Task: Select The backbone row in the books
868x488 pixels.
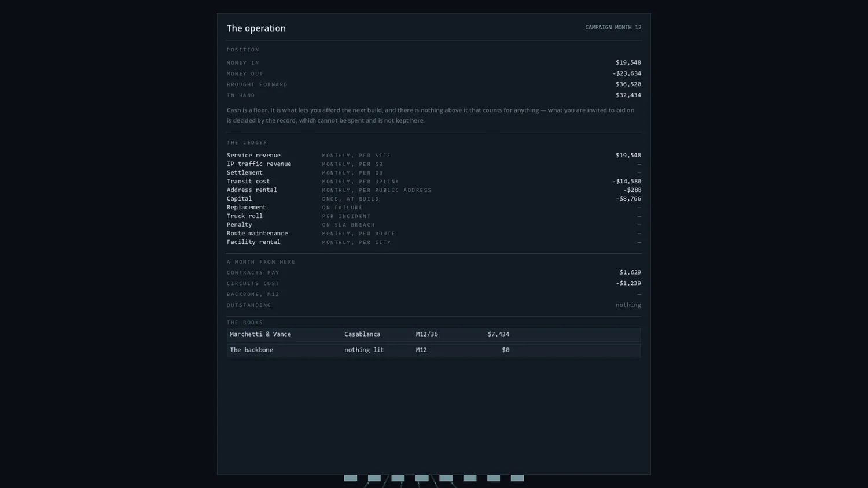Action: pos(433,350)
